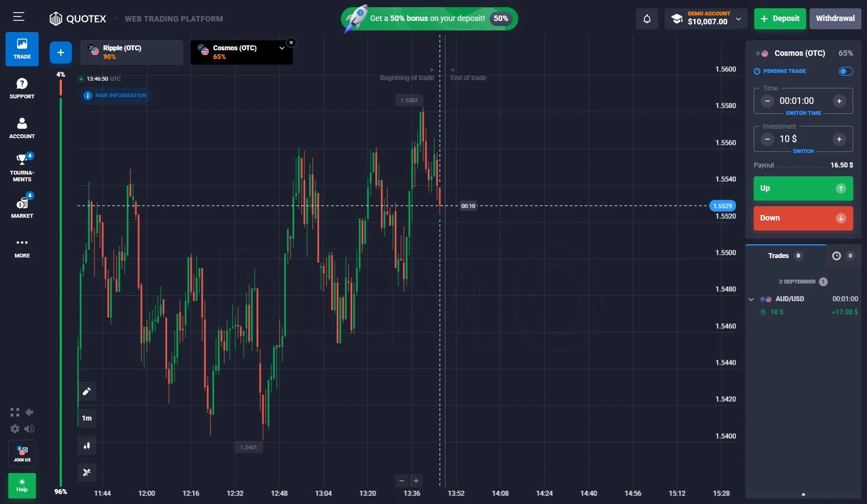Increase trade time with plus button
This screenshot has height=504, width=867.
click(x=839, y=101)
